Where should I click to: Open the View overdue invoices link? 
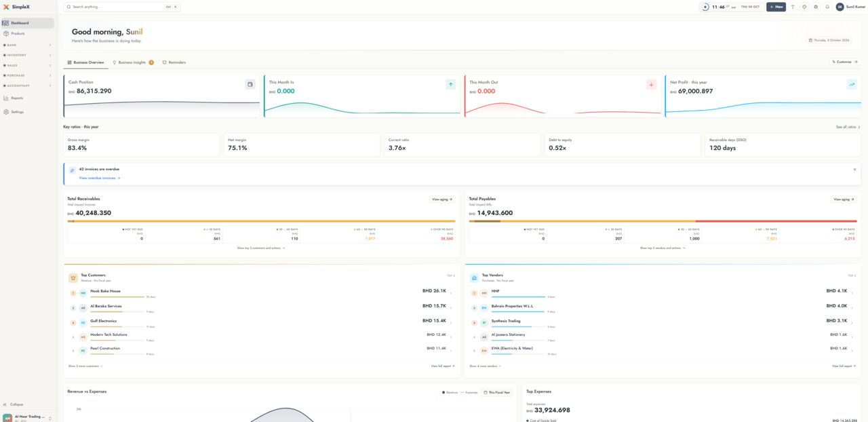[x=99, y=178]
